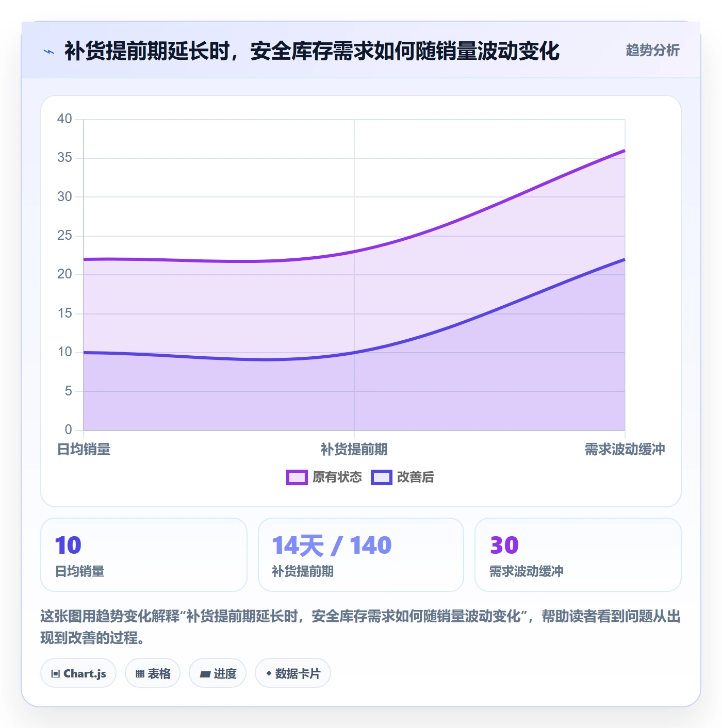The width and height of the screenshot is (722, 728).
Task: Click the 改善后 legend label
Action: tap(415, 477)
